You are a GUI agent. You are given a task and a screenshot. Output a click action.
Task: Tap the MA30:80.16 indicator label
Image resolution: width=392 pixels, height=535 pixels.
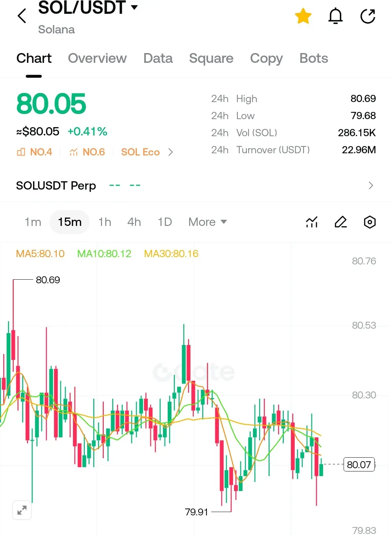click(x=171, y=254)
